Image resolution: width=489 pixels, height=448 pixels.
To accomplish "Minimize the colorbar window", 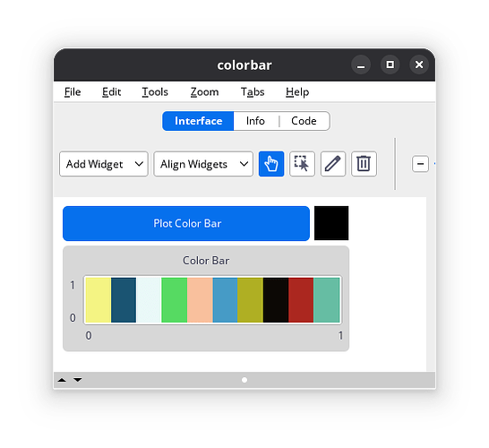I will point(361,65).
